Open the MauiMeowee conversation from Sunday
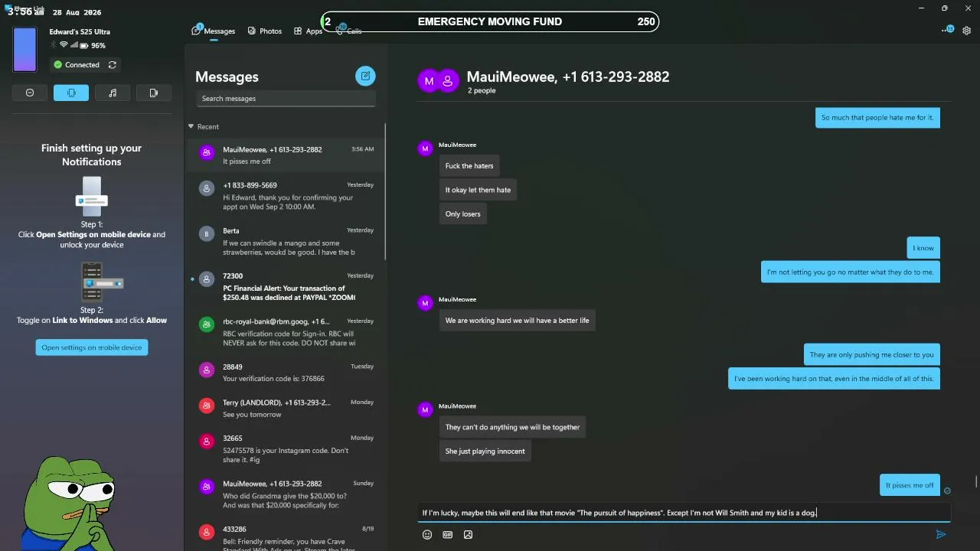This screenshot has height=551, width=980. 285,495
